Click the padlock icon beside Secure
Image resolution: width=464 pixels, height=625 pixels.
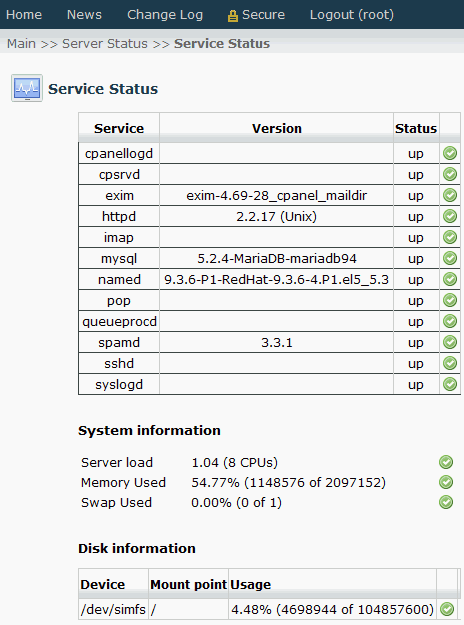pos(233,16)
